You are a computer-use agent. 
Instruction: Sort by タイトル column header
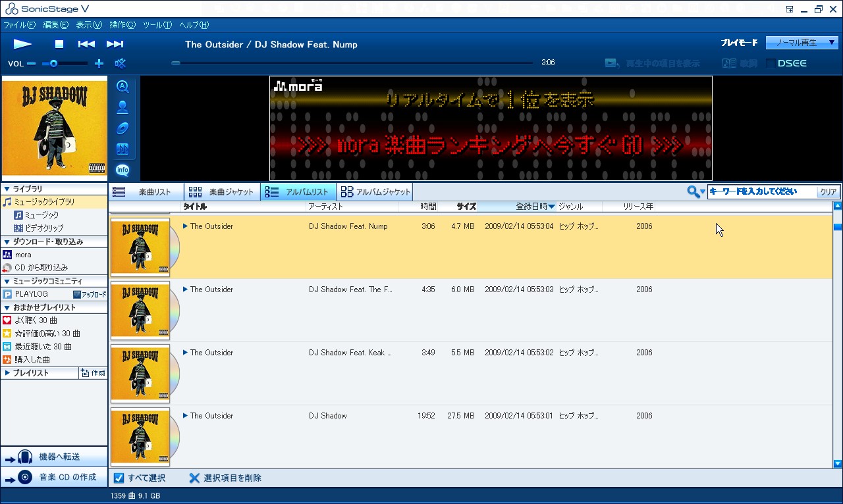243,207
